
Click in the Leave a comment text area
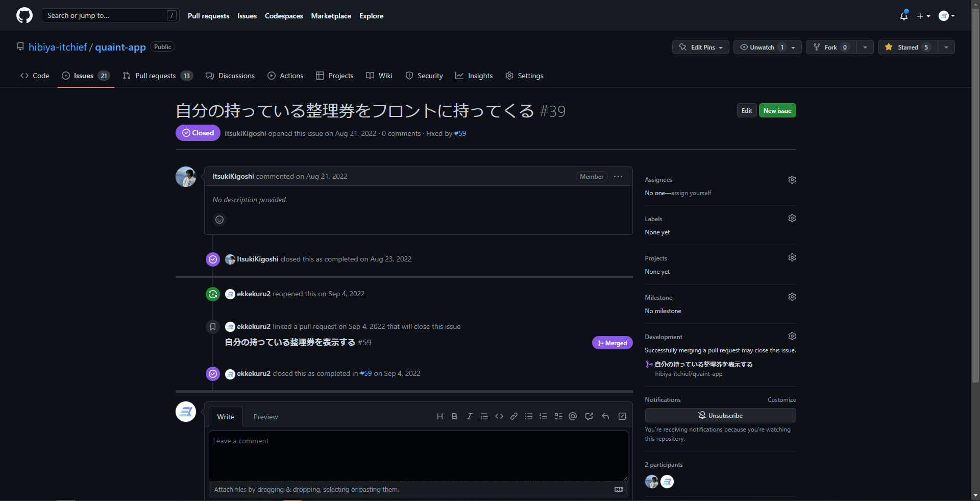point(418,456)
